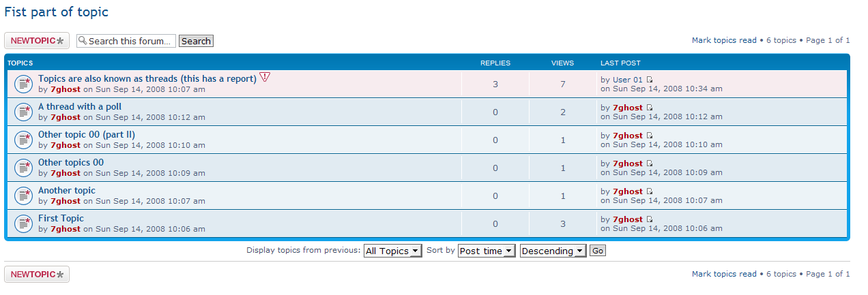This screenshot has height=295, width=868.
Task: Open topic 'Topics are also known as threads (this has a report)'
Action: (x=147, y=78)
